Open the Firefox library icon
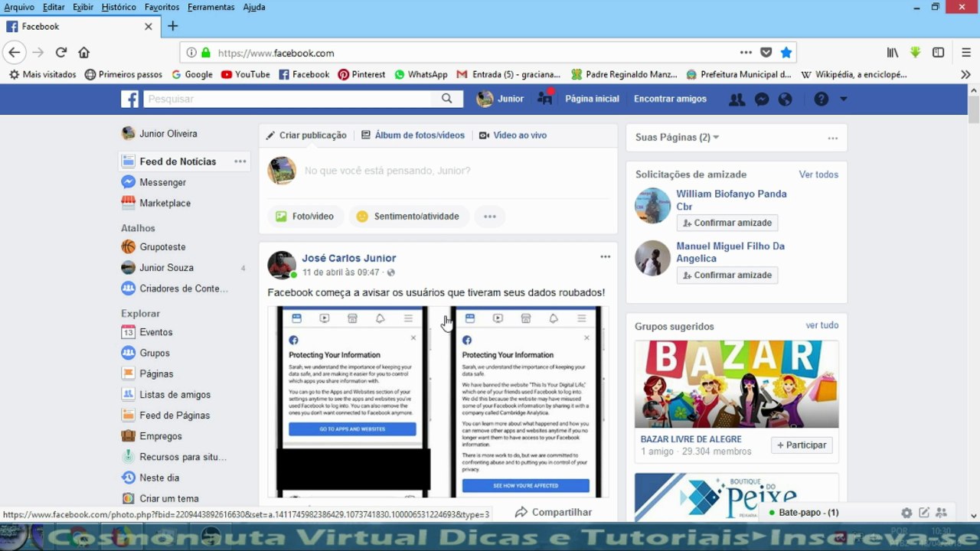The image size is (980, 551). [893, 53]
